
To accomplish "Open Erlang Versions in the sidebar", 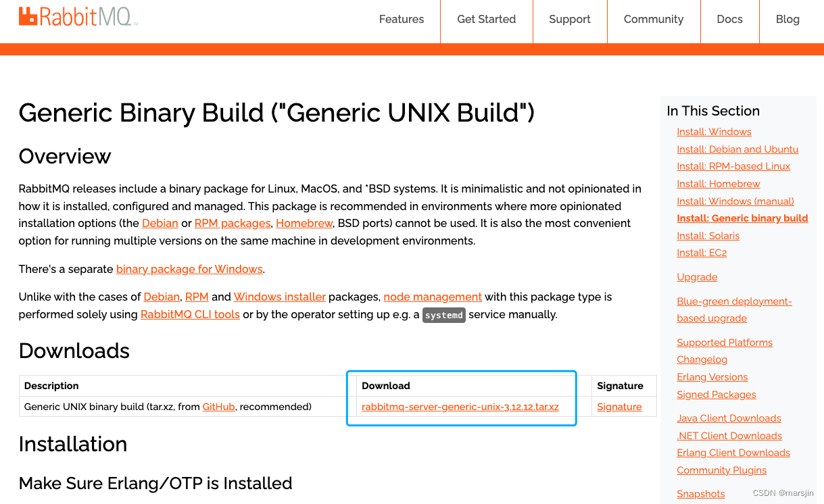I will click(x=712, y=377).
